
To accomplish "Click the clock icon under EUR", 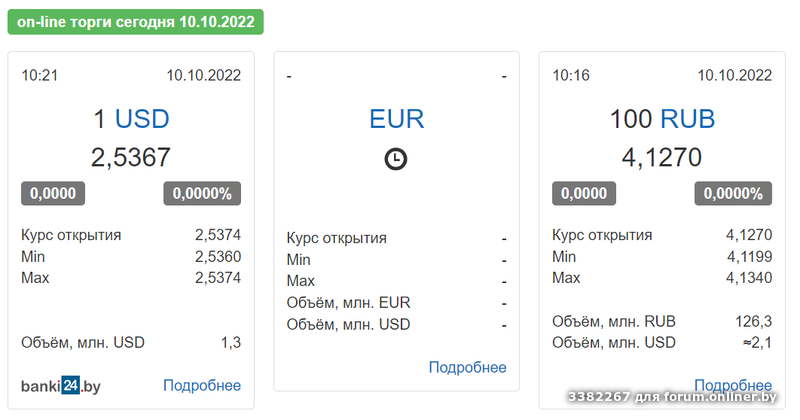I will click(x=396, y=159).
